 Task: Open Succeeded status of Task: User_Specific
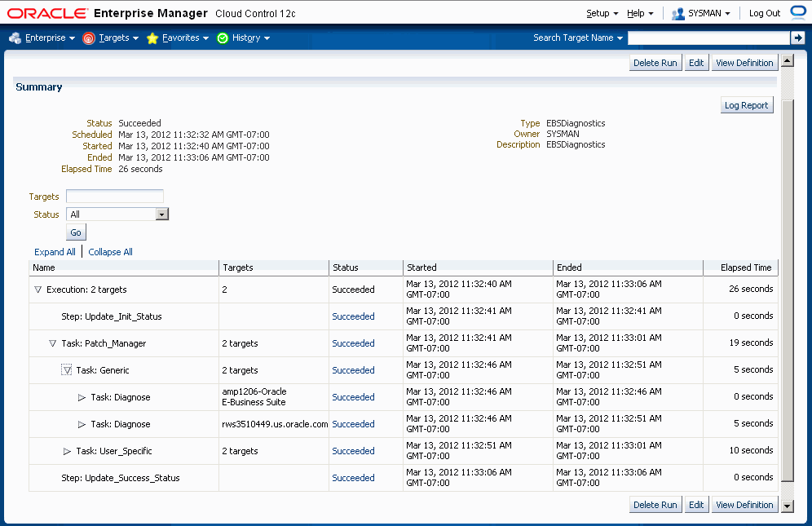pos(353,451)
